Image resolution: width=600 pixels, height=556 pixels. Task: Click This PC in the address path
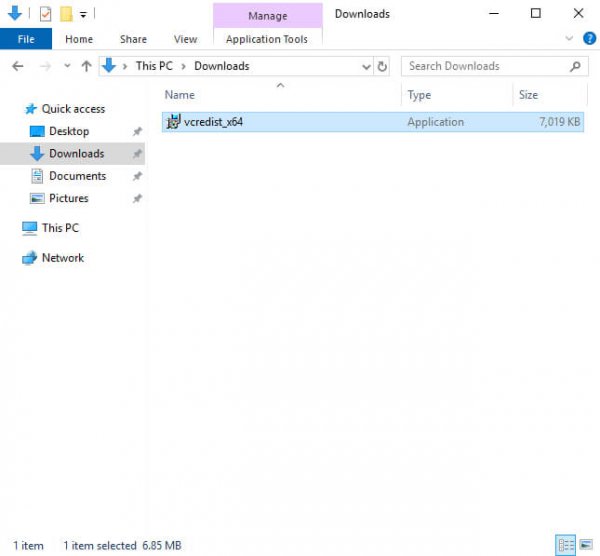point(154,66)
